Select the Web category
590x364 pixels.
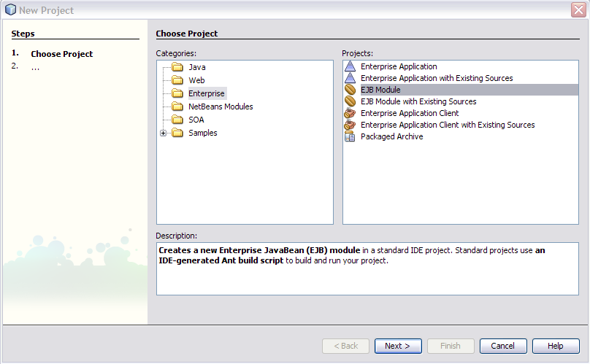pos(196,80)
